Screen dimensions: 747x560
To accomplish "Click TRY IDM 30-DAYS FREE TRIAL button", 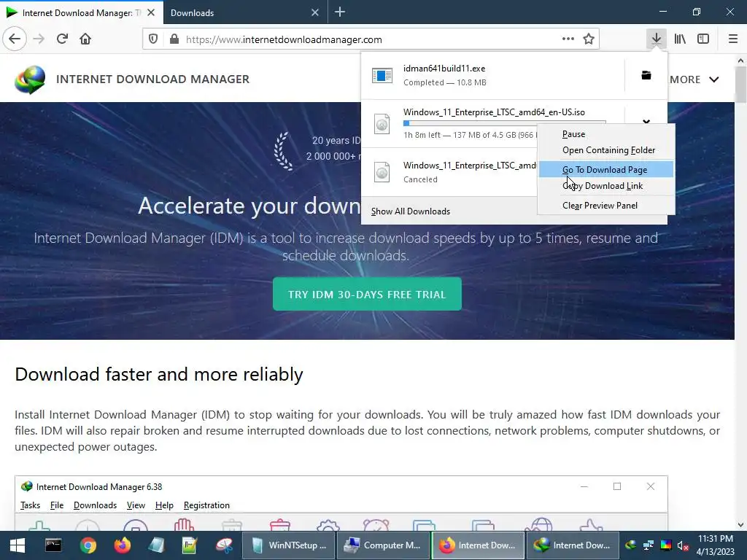I will 367,295.
